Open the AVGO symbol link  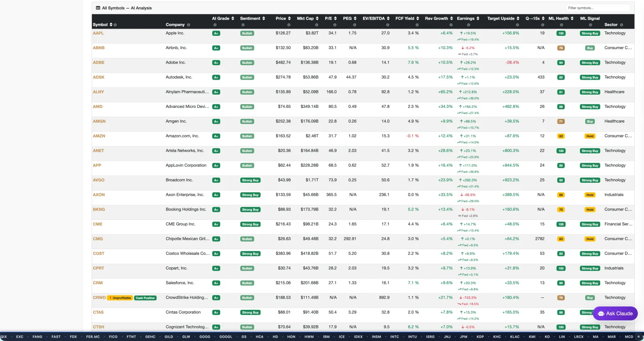(99, 180)
